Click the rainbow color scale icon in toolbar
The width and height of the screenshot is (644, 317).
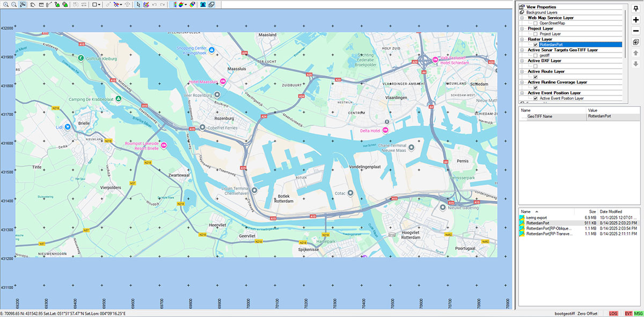click(192, 4)
